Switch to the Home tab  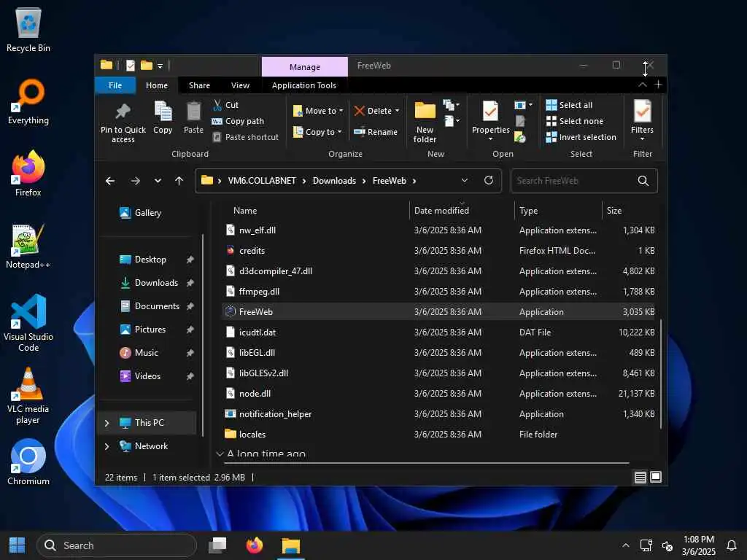click(157, 85)
